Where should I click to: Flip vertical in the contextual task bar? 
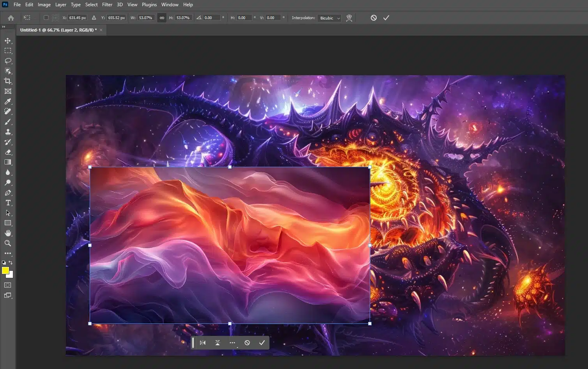click(218, 343)
